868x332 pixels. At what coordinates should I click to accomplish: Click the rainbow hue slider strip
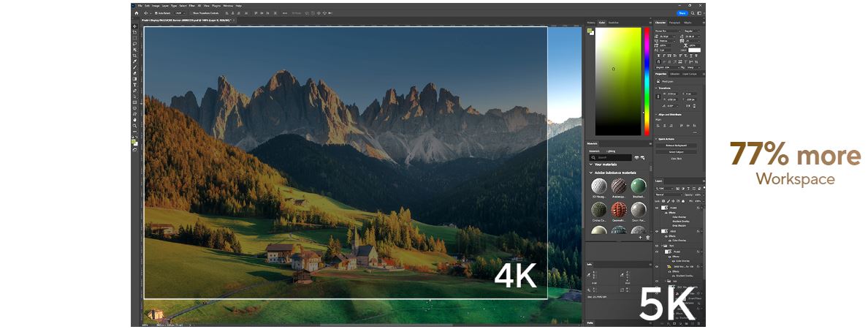click(647, 80)
